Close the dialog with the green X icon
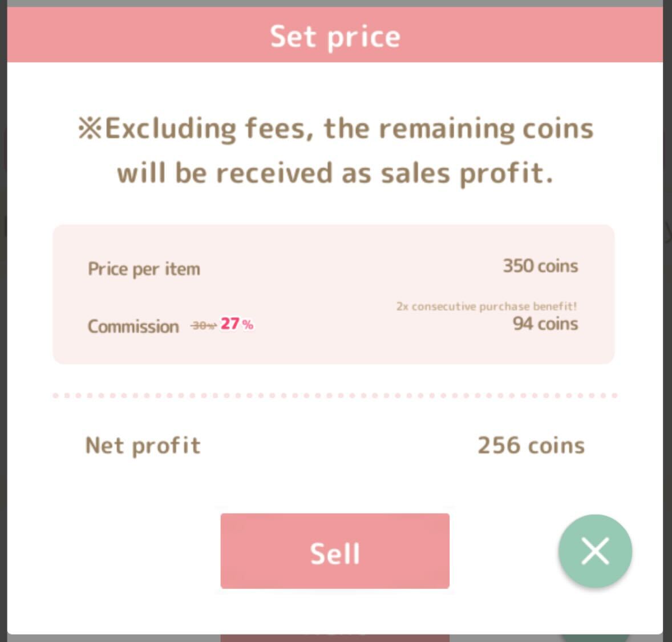 click(x=595, y=551)
